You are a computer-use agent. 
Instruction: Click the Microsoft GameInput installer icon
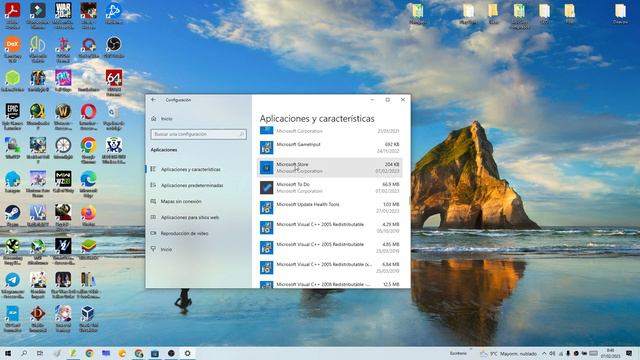[x=267, y=147]
